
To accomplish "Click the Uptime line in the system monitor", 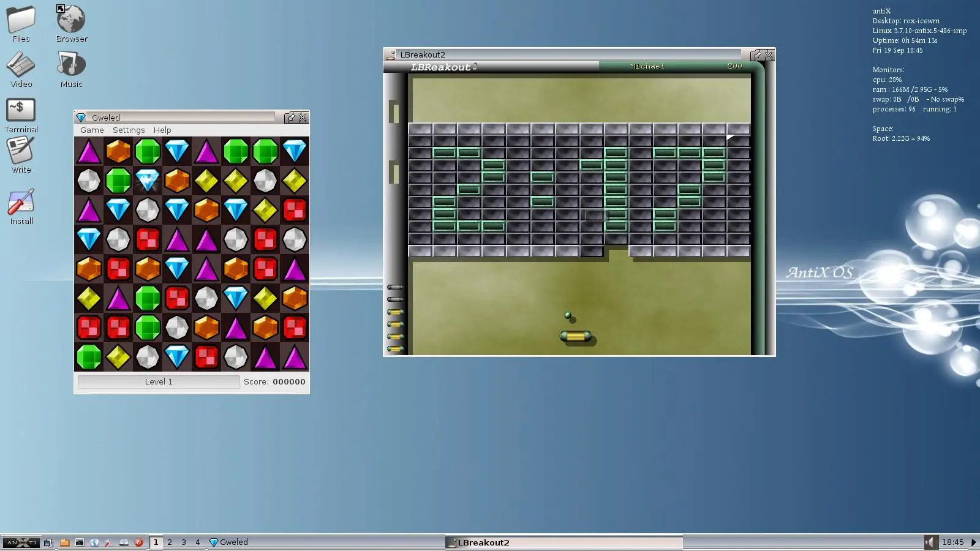I will (x=905, y=40).
